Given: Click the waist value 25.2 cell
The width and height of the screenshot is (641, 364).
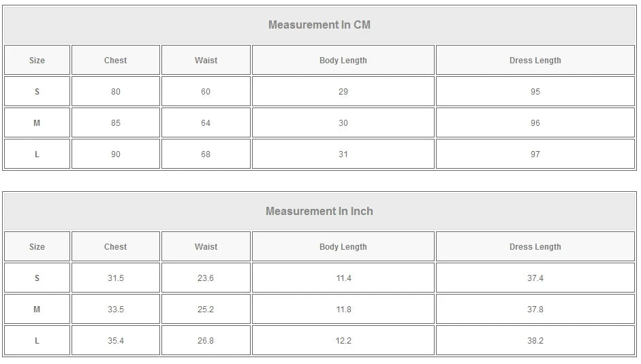Looking at the screenshot, I should click(206, 310).
